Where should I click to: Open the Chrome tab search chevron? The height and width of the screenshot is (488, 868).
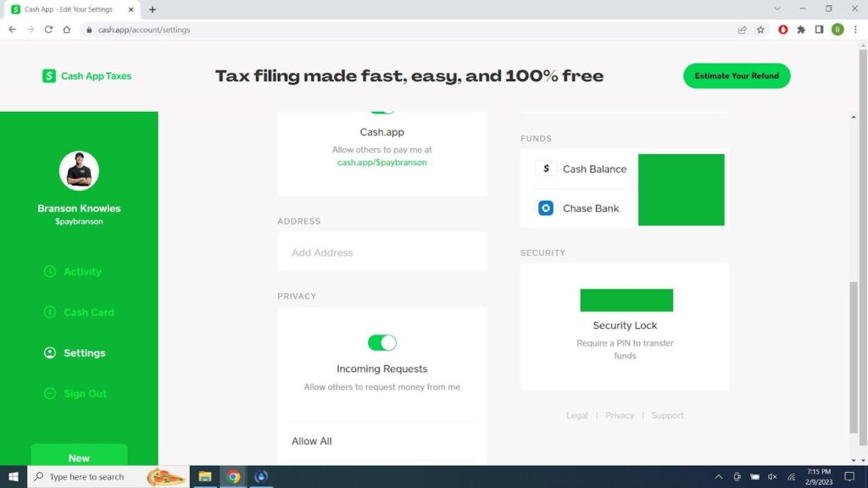(x=777, y=9)
